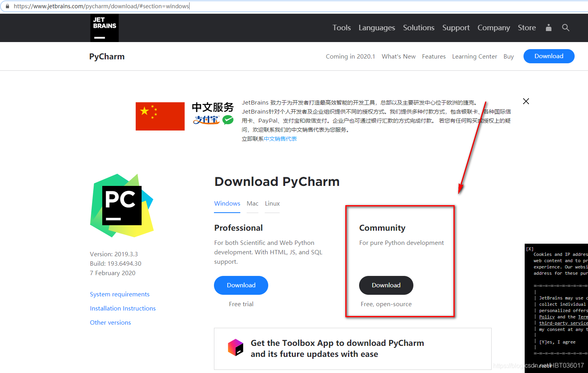The height and width of the screenshot is (373, 588).
Task: Open the Solutions menu
Action: (x=418, y=28)
